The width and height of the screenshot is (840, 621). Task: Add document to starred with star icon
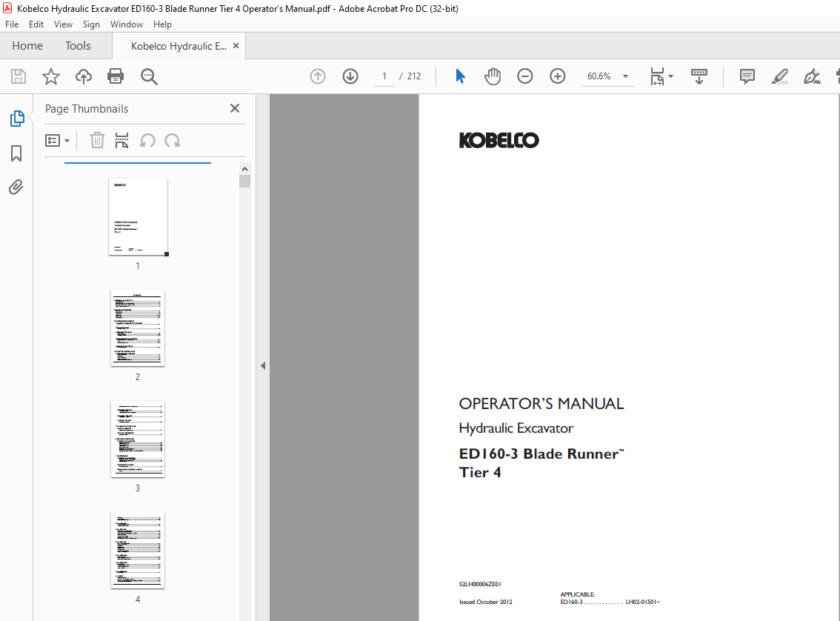51,76
